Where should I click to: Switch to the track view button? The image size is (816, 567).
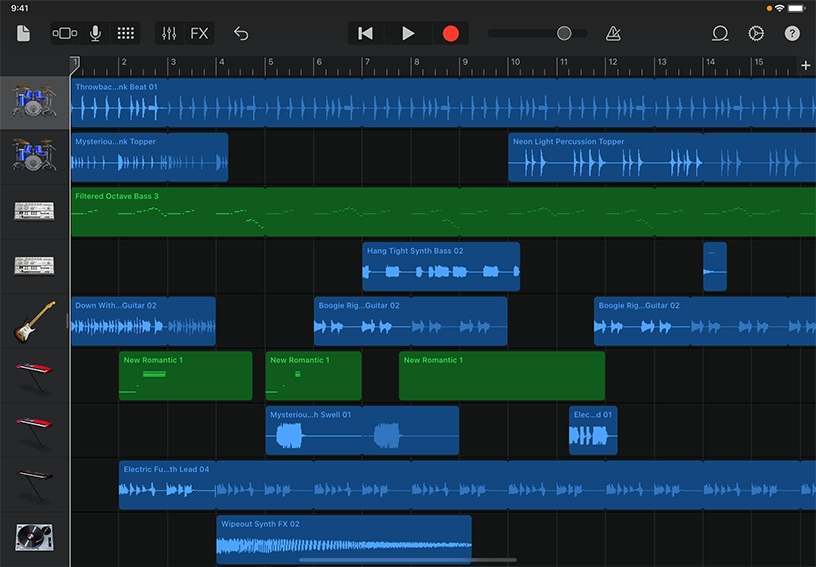pos(65,33)
